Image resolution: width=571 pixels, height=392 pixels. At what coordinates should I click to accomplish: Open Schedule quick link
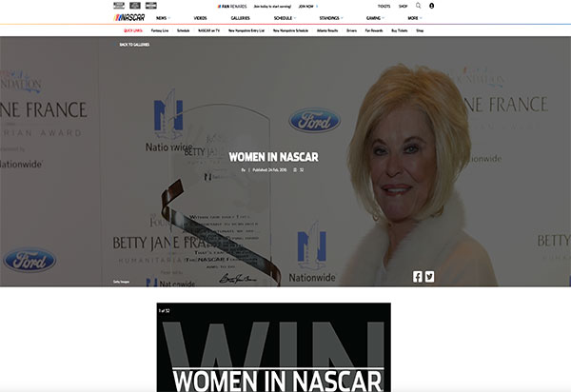pyautogui.click(x=183, y=30)
